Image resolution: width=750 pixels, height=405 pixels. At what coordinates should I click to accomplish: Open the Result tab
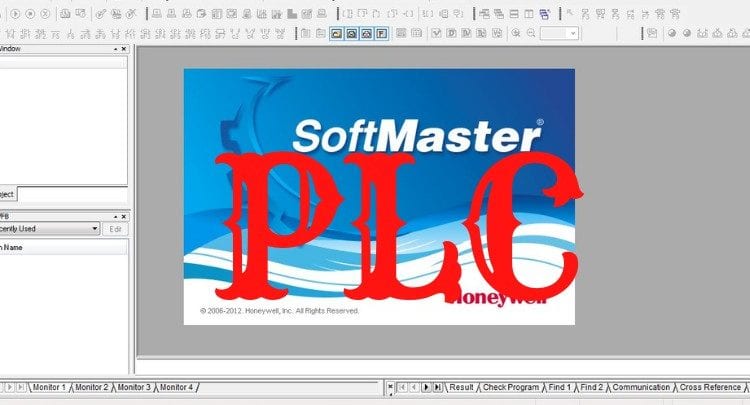(461, 387)
